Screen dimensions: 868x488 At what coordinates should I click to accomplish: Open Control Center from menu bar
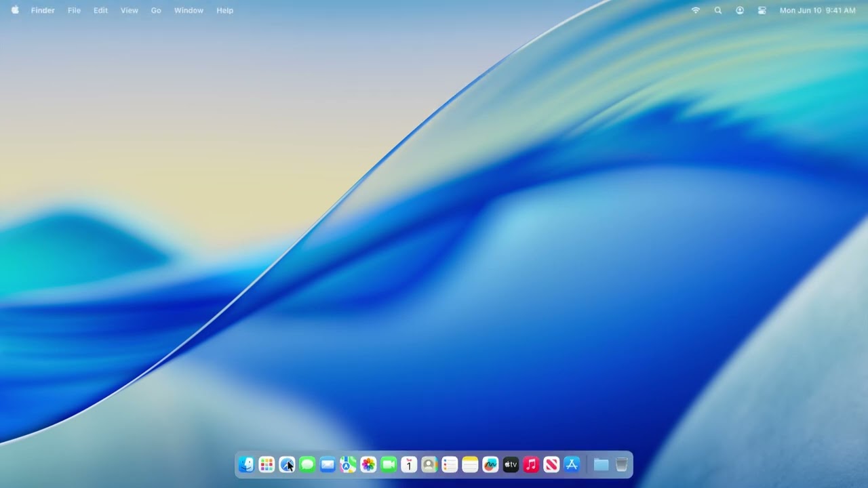click(762, 10)
